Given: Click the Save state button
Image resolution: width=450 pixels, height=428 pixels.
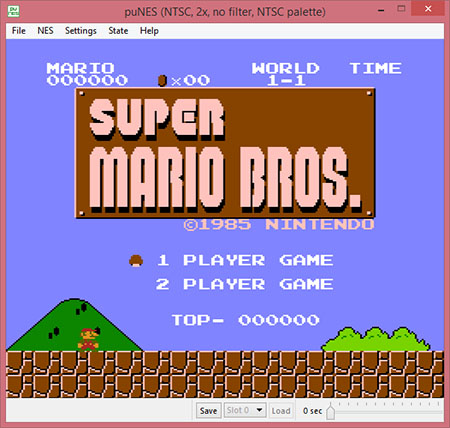Looking at the screenshot, I should pos(208,411).
